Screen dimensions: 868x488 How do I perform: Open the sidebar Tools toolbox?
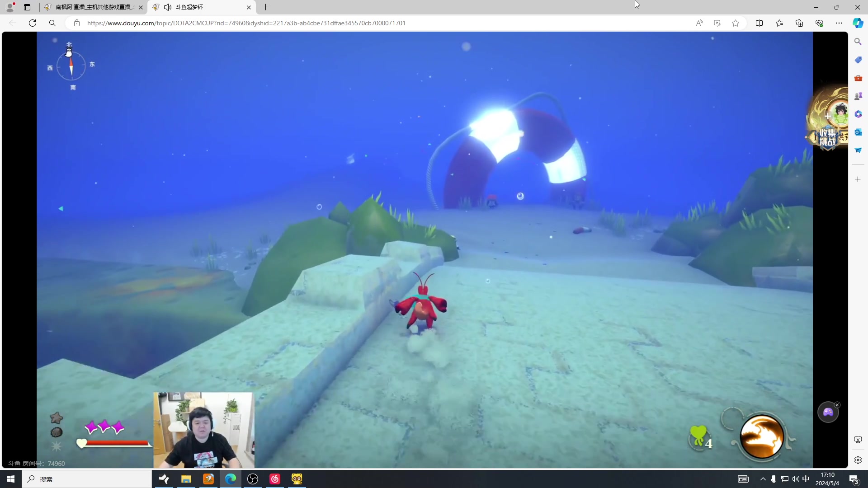pyautogui.click(x=858, y=78)
